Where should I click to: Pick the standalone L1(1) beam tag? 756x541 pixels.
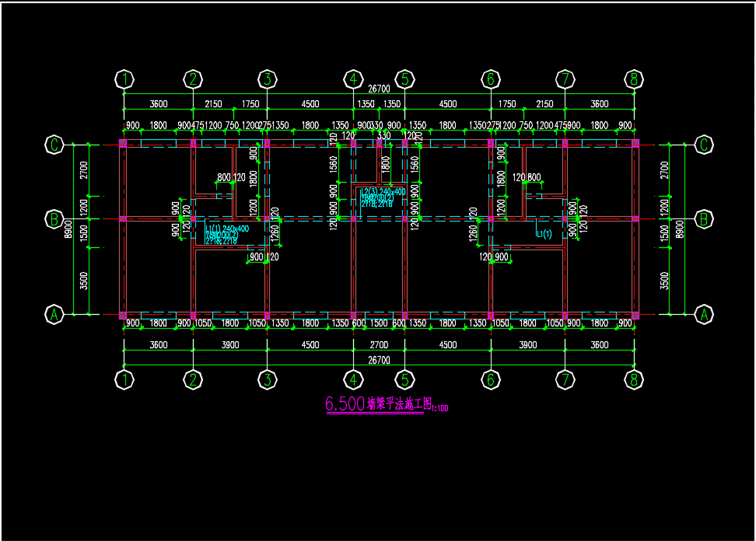pos(544,234)
